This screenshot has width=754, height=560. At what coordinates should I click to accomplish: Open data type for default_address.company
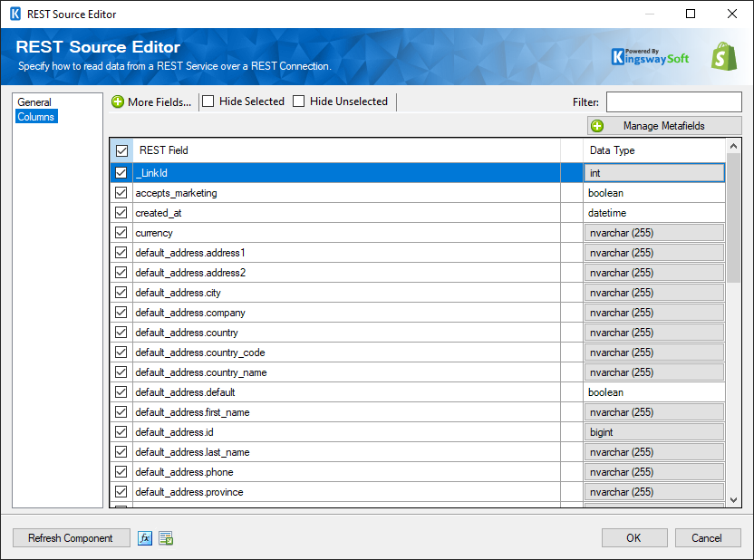pyautogui.click(x=654, y=313)
